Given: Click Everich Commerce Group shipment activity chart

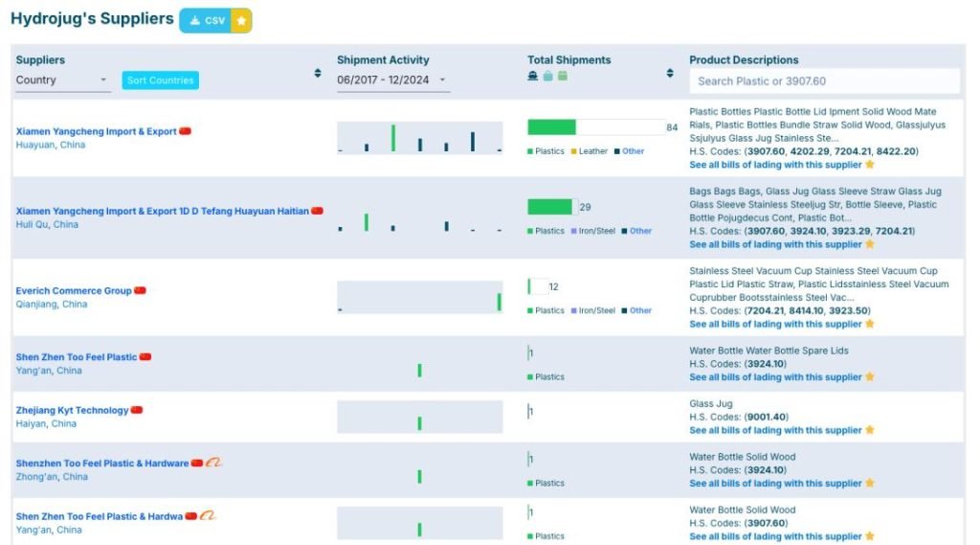Looking at the screenshot, I should [x=419, y=297].
